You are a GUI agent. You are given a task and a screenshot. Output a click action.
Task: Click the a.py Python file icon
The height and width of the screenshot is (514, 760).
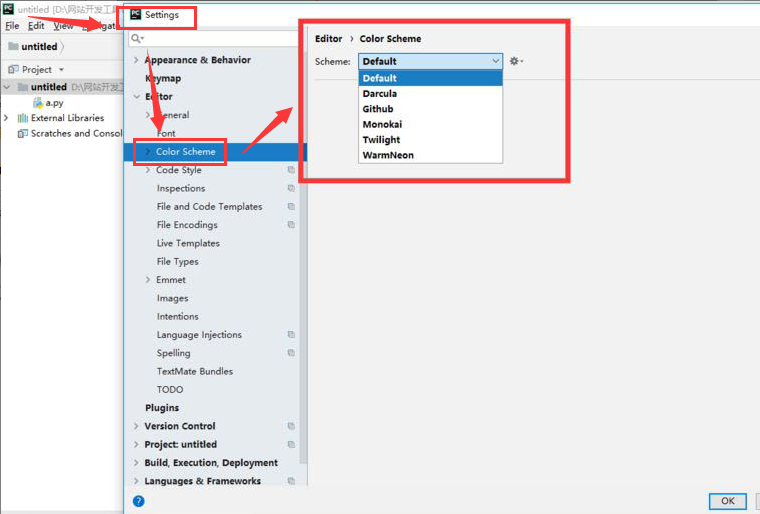(38, 103)
